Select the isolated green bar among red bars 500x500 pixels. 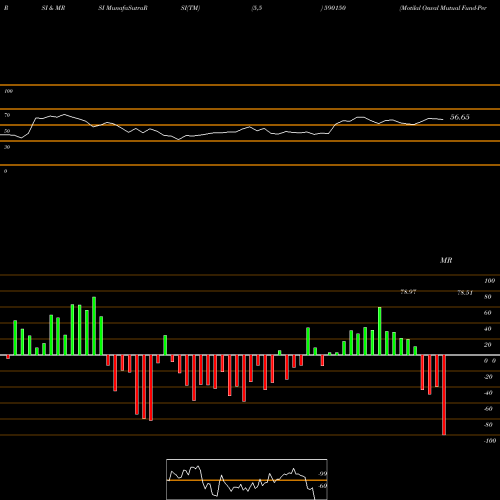coord(165,345)
